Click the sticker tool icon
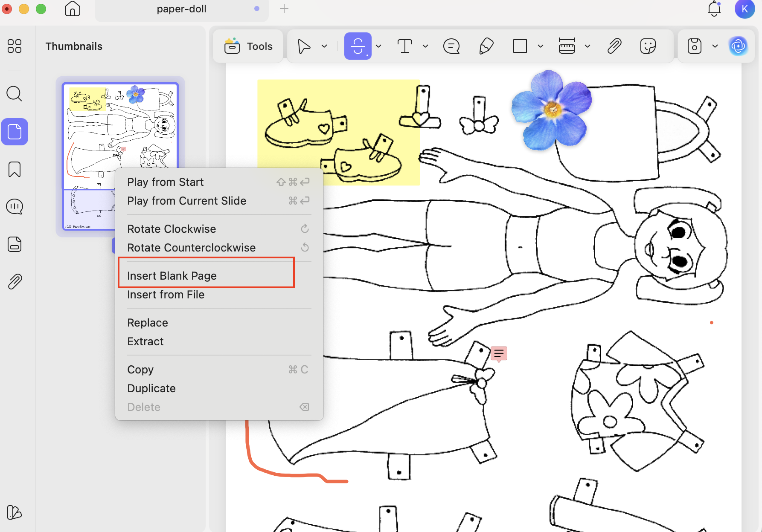 [x=648, y=46]
